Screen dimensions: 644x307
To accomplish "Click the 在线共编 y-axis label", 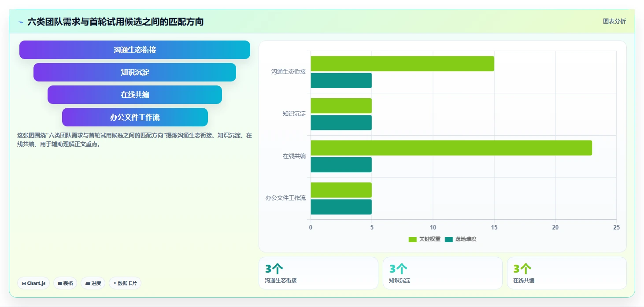I will point(294,156).
